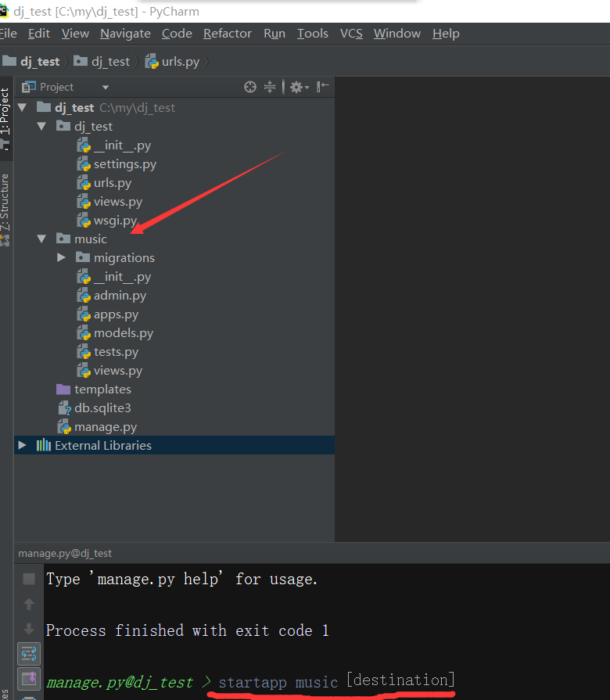
Task: Click the up arrow icon in console
Action: [x=29, y=604]
